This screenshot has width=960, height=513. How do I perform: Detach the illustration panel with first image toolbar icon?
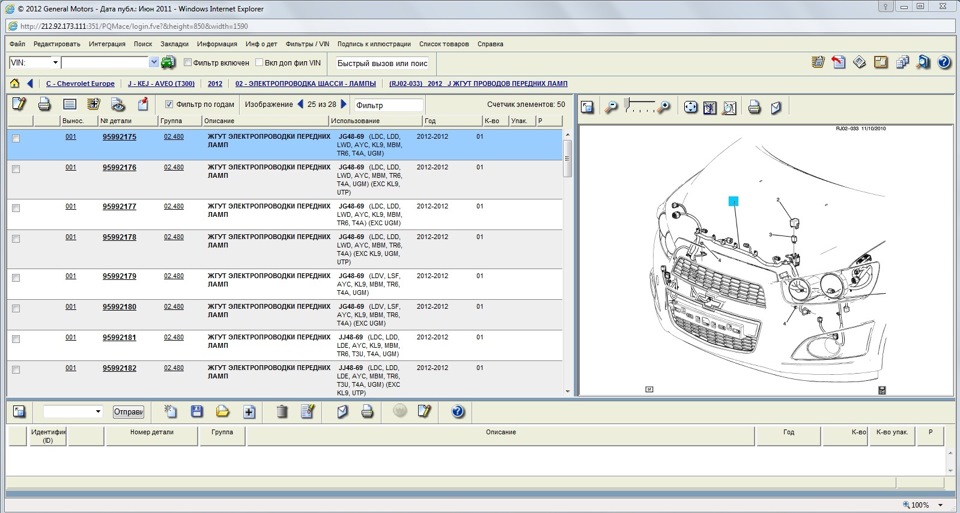pos(587,107)
